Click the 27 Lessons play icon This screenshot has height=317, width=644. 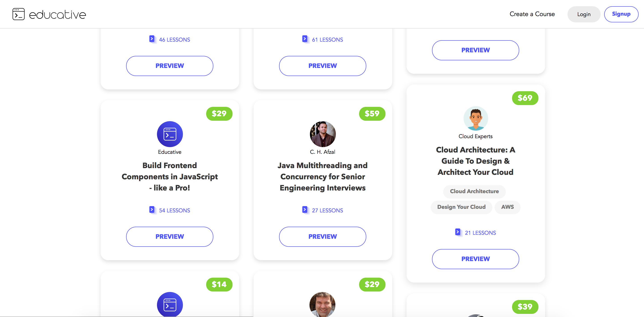(x=305, y=210)
